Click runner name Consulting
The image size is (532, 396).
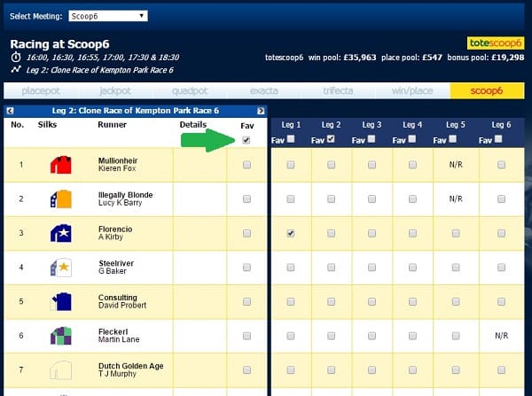coord(118,298)
